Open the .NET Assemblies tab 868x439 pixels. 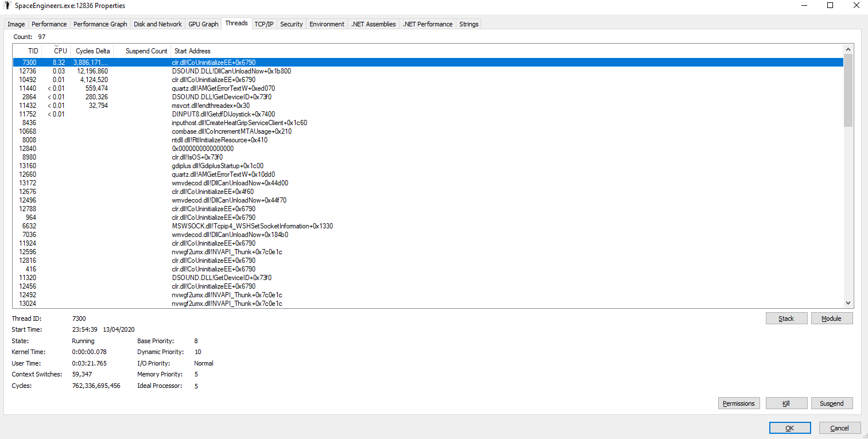pos(374,24)
